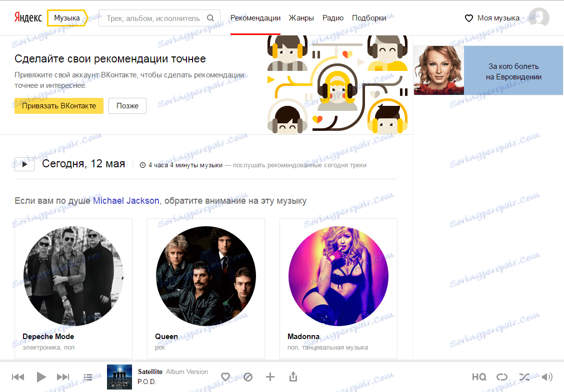
Task: Toggle HQ high quality audio
Action: (479, 377)
